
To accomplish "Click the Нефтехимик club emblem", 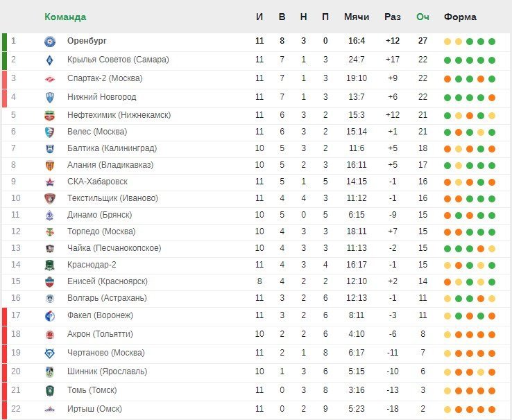I will click(50, 116).
